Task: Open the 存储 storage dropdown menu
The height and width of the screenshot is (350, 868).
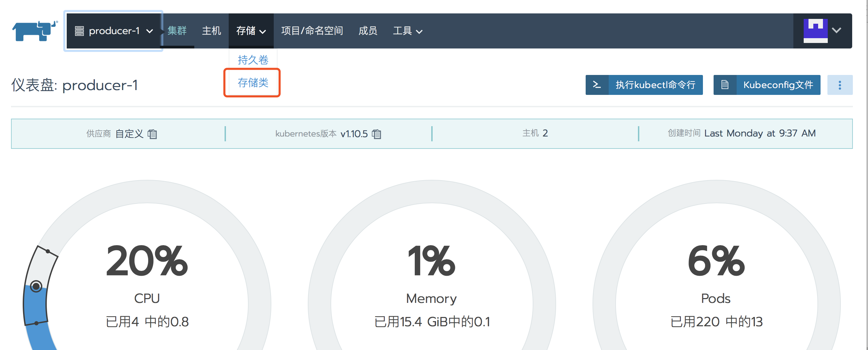Action: (251, 31)
